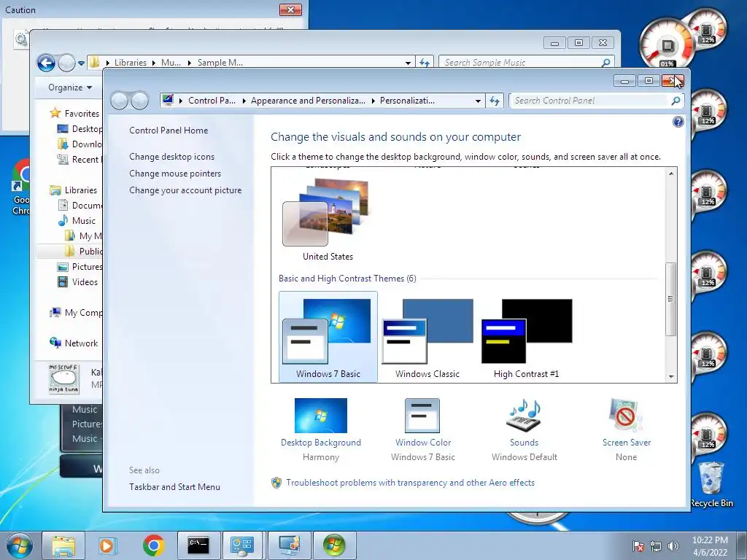Screen dimensions: 747x560
Task: Click Libraries breadcrumb in Explorer window
Action: pyautogui.click(x=130, y=63)
